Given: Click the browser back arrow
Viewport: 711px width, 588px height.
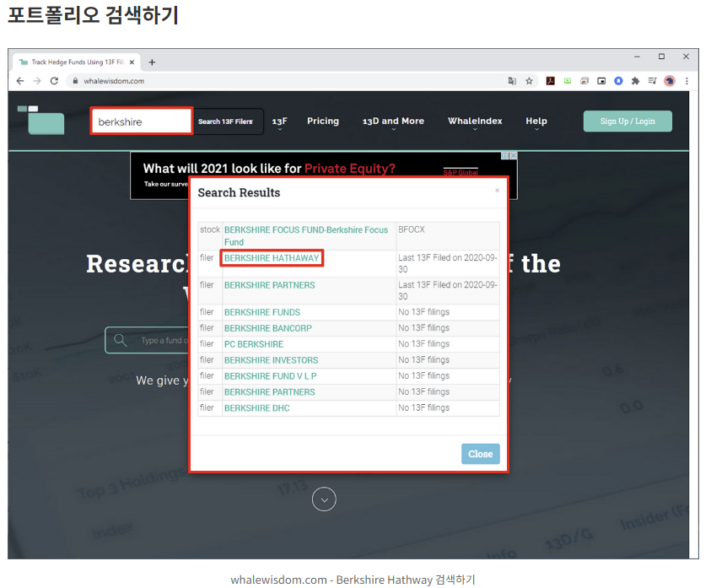Looking at the screenshot, I should (20, 81).
